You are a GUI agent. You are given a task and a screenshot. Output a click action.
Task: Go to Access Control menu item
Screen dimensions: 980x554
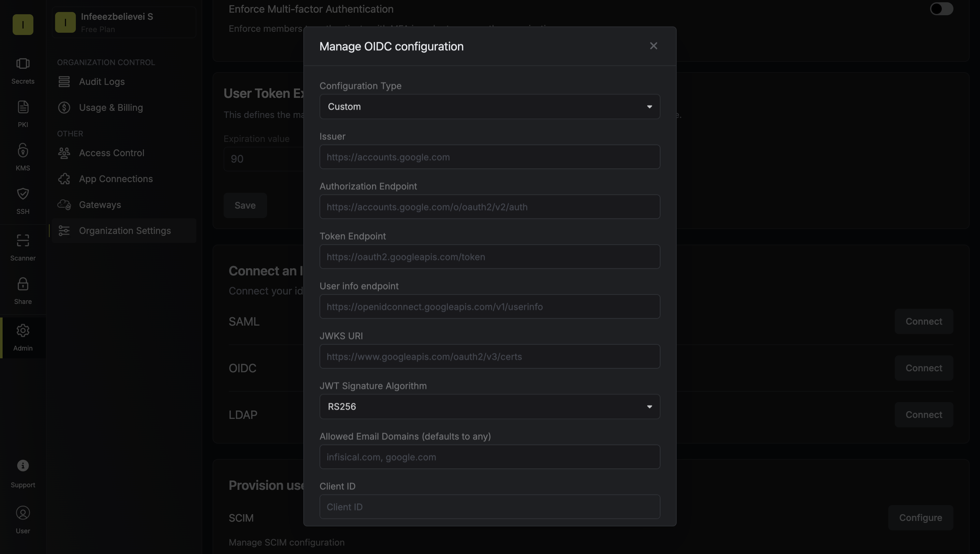tap(124, 153)
